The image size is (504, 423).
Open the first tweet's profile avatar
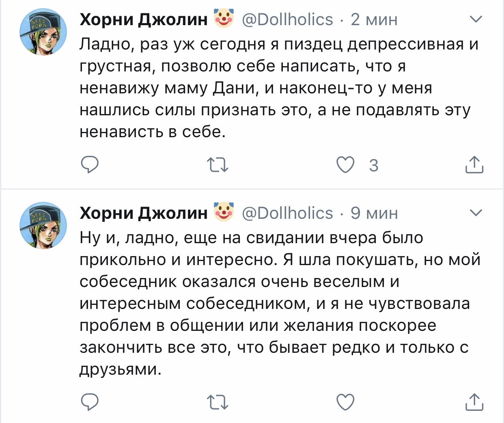43,32
